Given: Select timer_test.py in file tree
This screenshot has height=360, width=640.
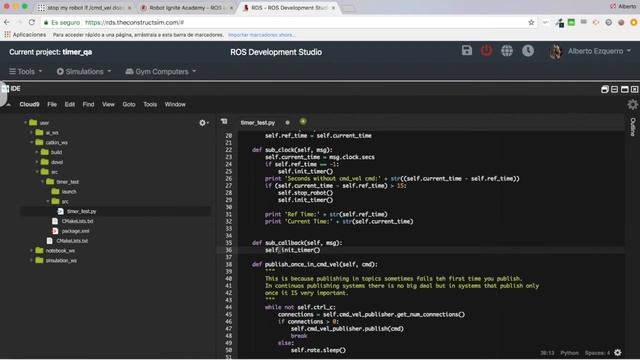Looking at the screenshot, I should tap(81, 211).
